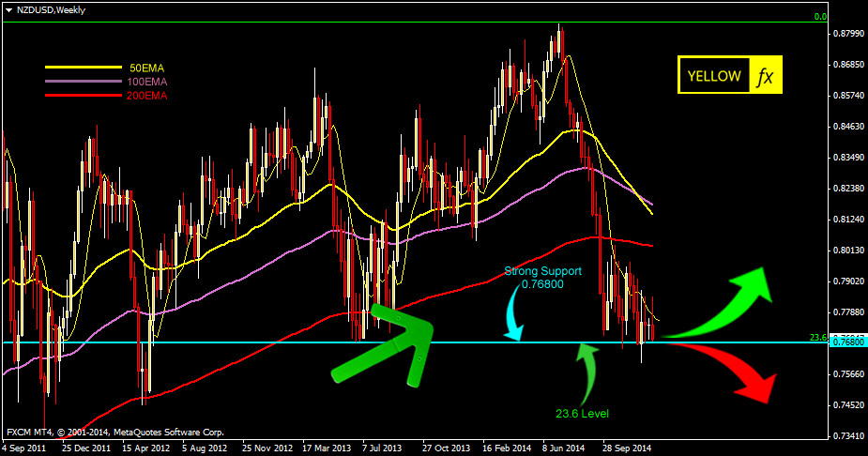This screenshot has width=868, height=456.
Task: Select the Strong Support 0.76800 text label
Action: click(x=542, y=278)
